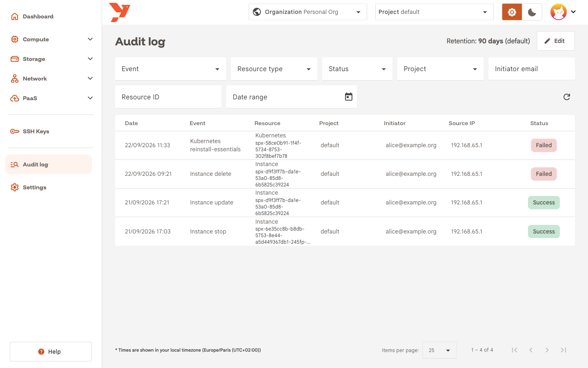The width and height of the screenshot is (588, 368).
Task: Go to first page of results
Action: [514, 350]
